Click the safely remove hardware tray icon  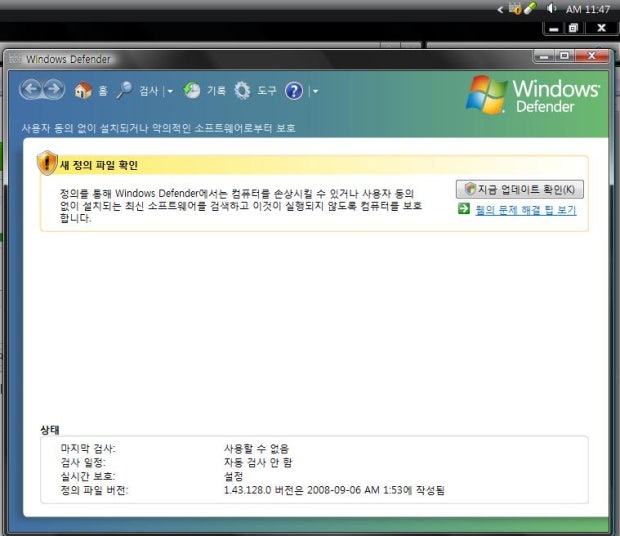point(530,8)
